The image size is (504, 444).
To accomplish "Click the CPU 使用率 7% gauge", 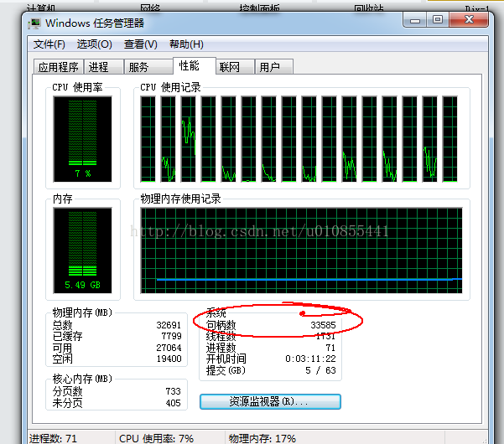I will 83,139.
